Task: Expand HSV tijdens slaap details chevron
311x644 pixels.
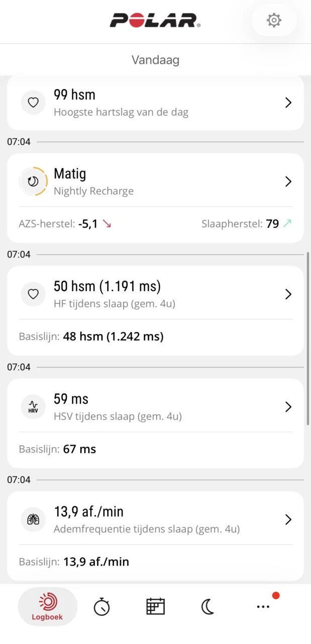Action: (288, 407)
